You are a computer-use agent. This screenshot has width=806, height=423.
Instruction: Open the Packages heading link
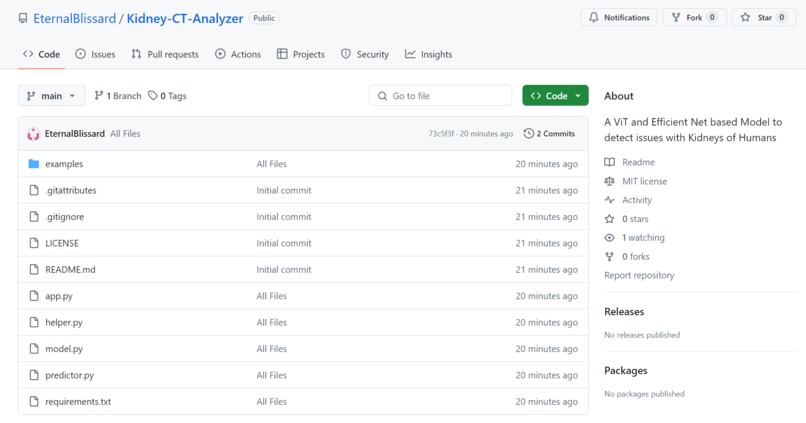[626, 371]
